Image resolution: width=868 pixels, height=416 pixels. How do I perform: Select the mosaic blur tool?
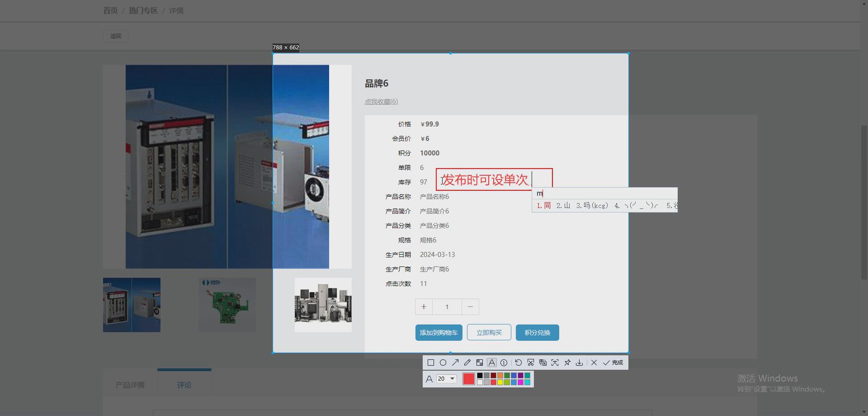(x=480, y=362)
